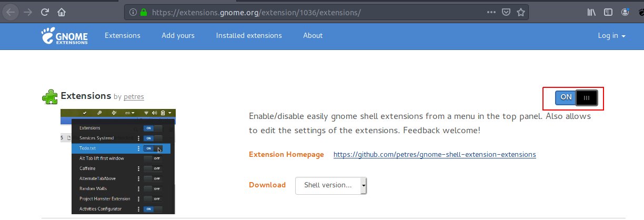
Task: Bookmark this page with the star icon
Action: click(x=521, y=12)
